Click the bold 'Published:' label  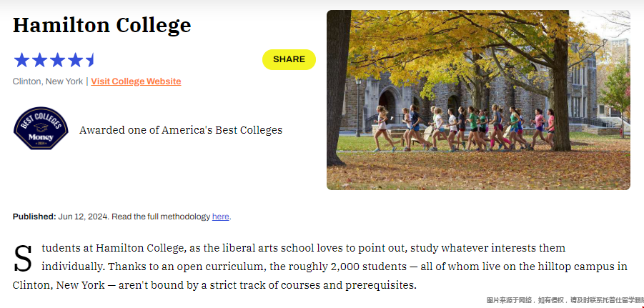tap(34, 217)
